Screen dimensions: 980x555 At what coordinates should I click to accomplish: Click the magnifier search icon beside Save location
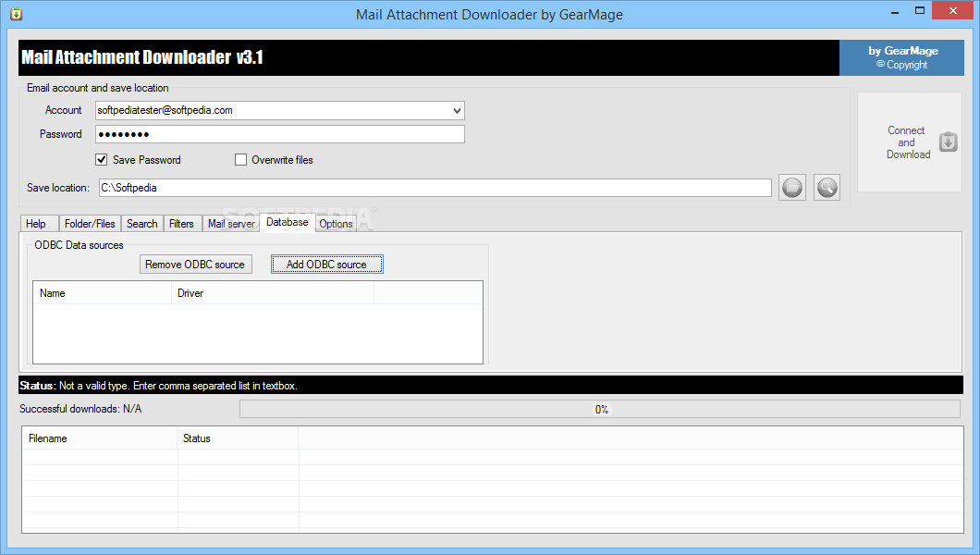pyautogui.click(x=827, y=188)
